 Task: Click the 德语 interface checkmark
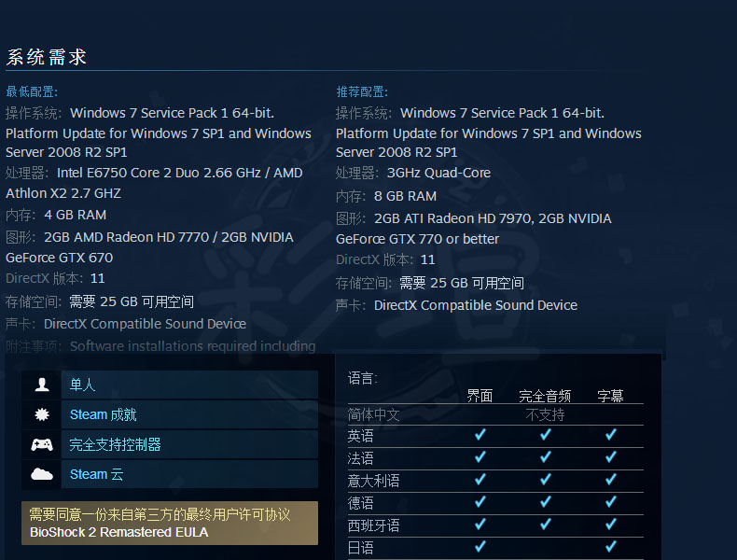[x=480, y=502]
